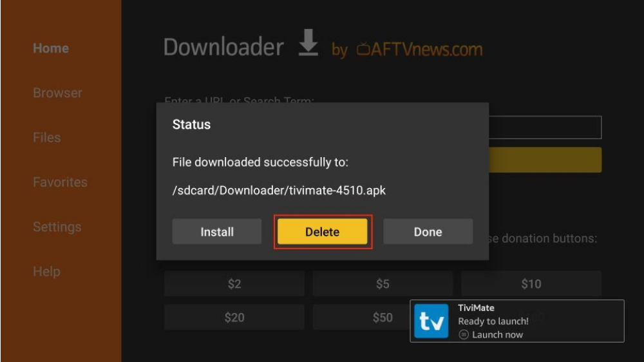Open the Help section
Image resolution: width=644 pixels, height=362 pixels.
[x=46, y=272]
